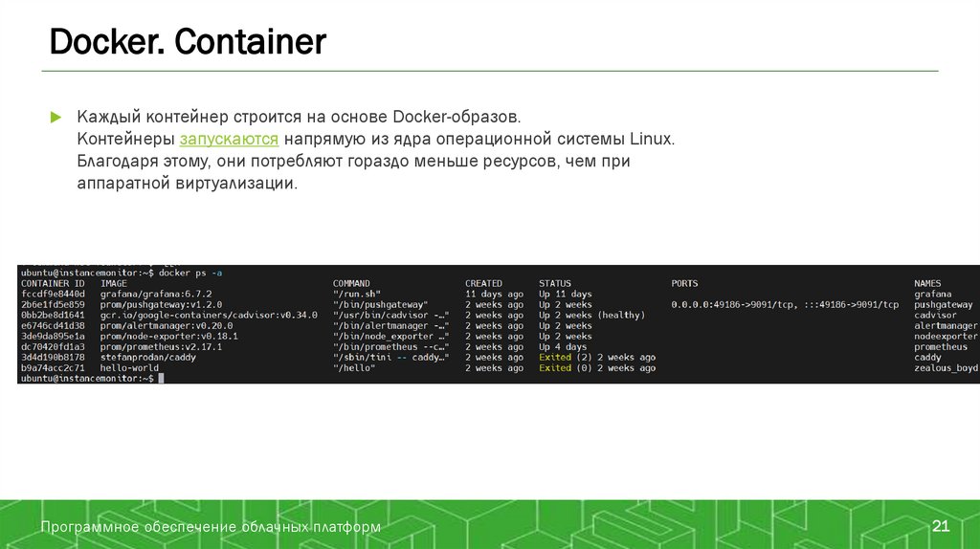Click the 'cadvisor' container name
This screenshot has width=980, height=549.
(x=936, y=316)
